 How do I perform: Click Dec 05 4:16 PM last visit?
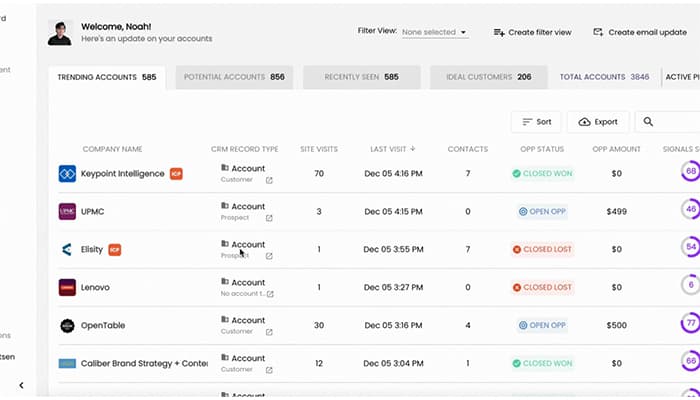coord(393,174)
